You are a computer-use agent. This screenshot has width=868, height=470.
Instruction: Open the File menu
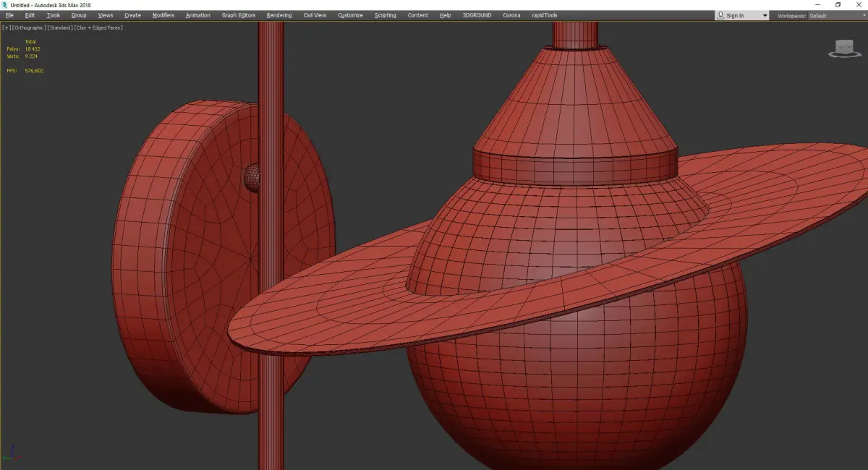[x=9, y=15]
